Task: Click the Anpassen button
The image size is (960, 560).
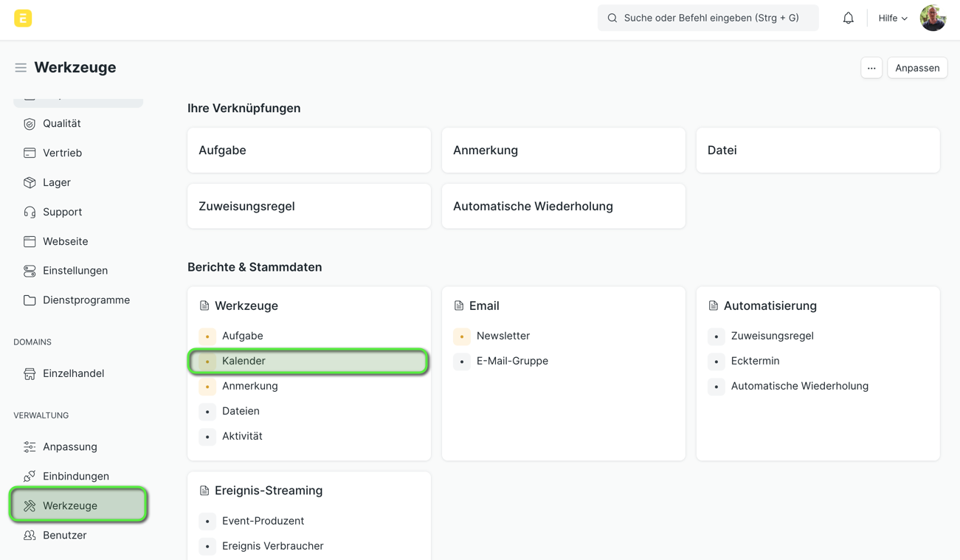Action: 917,68
